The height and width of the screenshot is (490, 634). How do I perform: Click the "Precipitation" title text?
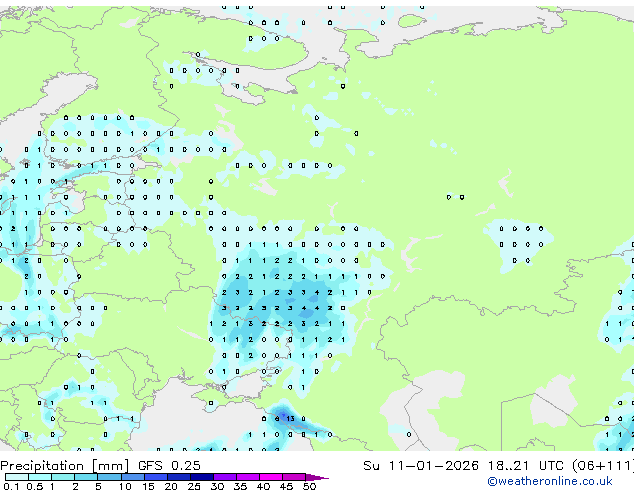[44, 466]
